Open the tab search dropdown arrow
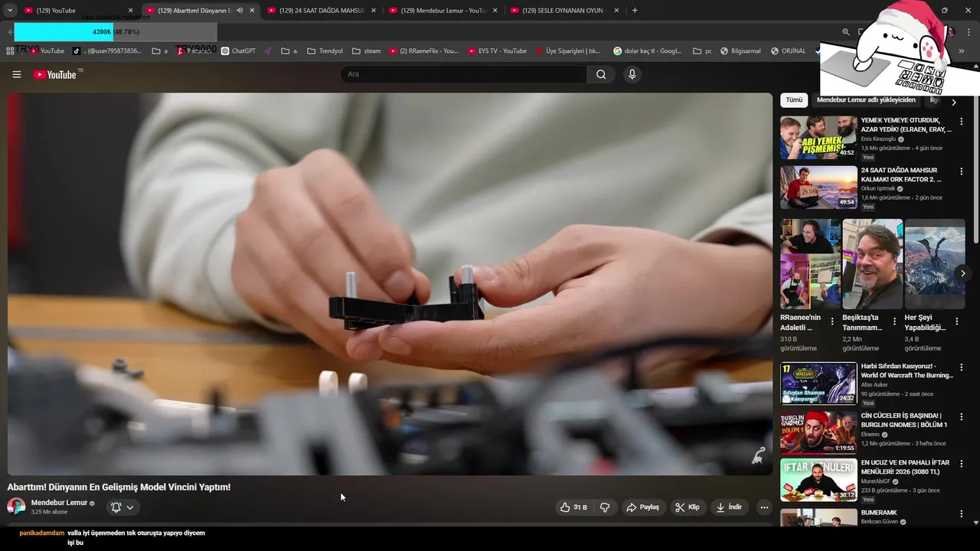 pyautogui.click(x=10, y=11)
